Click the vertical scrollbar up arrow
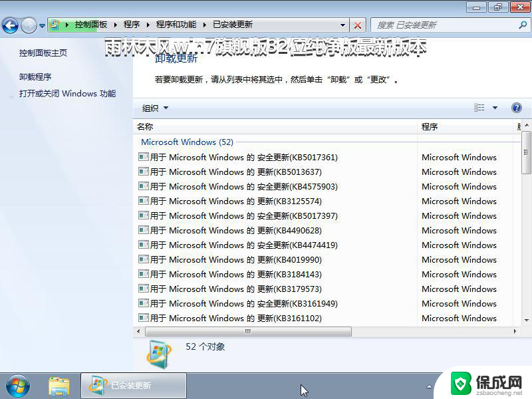This screenshot has width=532, height=399. pyautogui.click(x=527, y=125)
